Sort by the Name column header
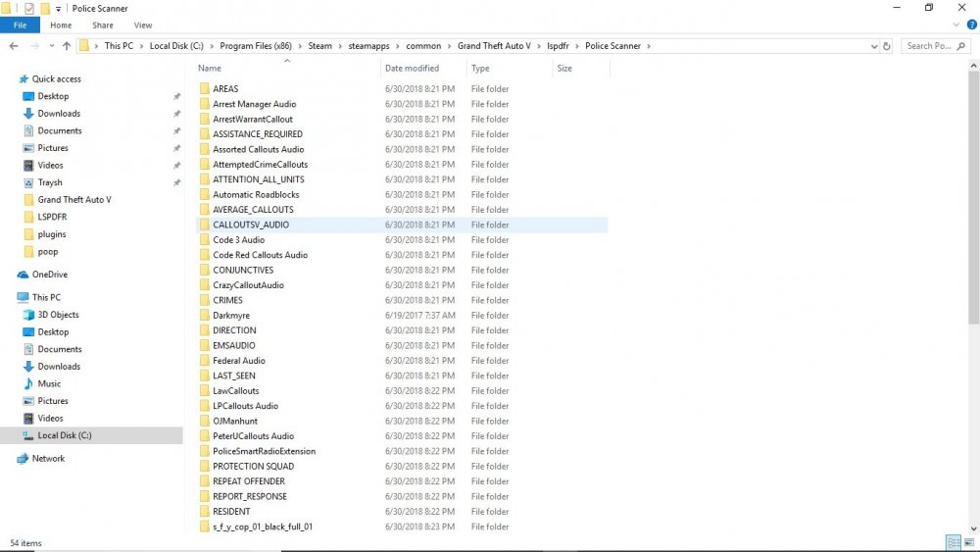 pyautogui.click(x=210, y=68)
